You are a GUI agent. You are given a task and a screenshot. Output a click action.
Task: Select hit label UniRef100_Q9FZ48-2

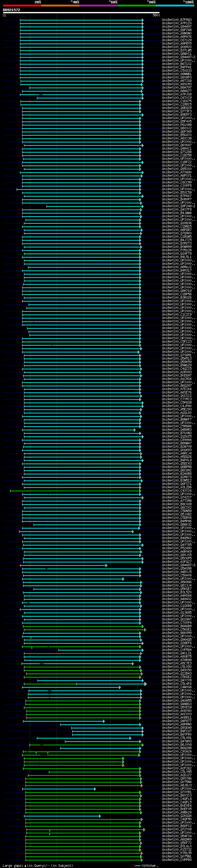coord(179,206)
